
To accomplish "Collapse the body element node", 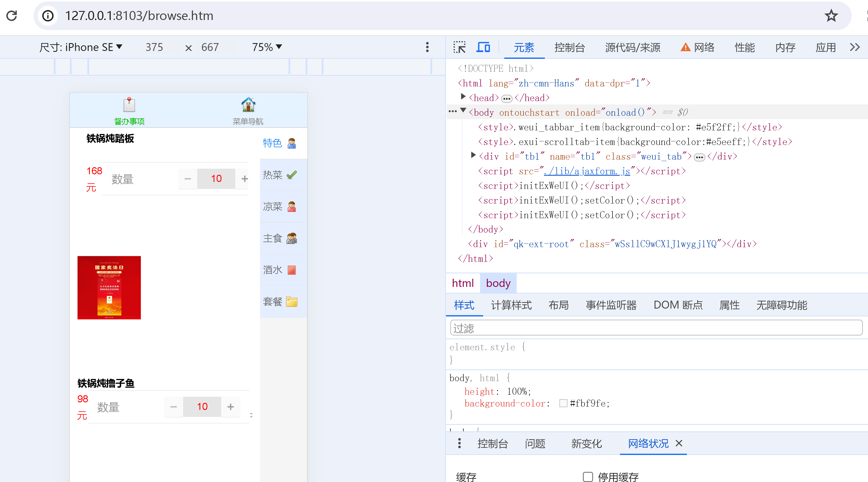I will point(463,110).
